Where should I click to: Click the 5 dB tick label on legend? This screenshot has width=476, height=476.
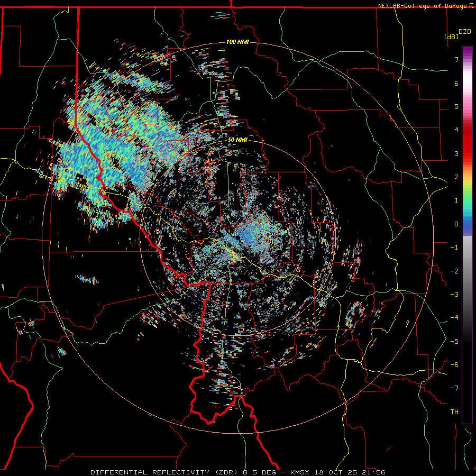click(456, 106)
